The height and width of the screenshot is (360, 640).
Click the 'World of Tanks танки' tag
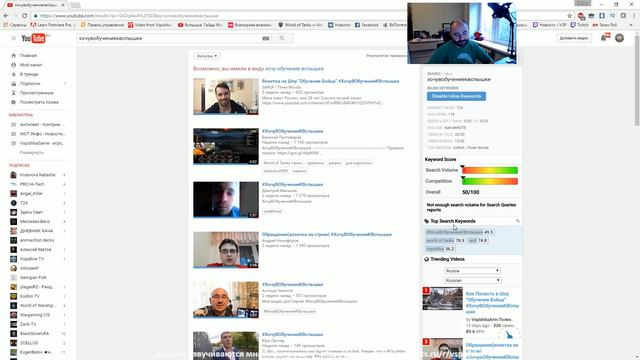(282, 163)
